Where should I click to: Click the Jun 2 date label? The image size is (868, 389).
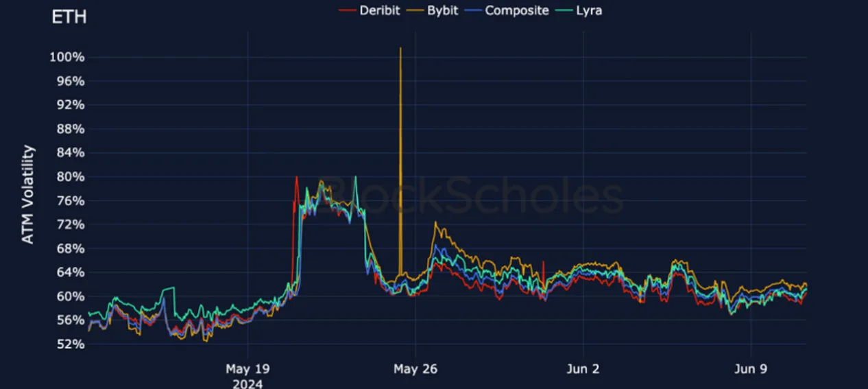pos(583,369)
